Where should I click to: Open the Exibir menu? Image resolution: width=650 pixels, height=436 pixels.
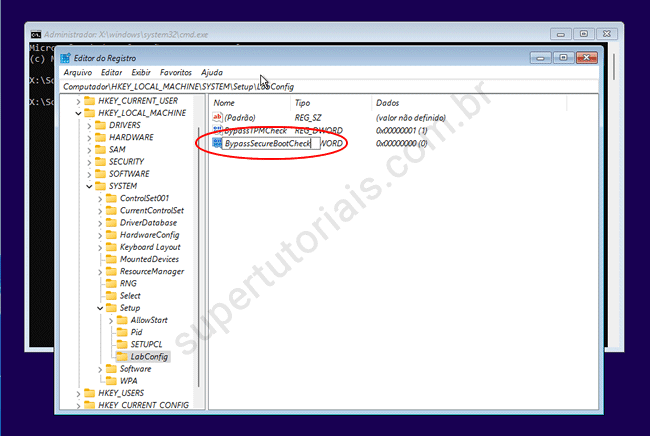pyautogui.click(x=141, y=73)
